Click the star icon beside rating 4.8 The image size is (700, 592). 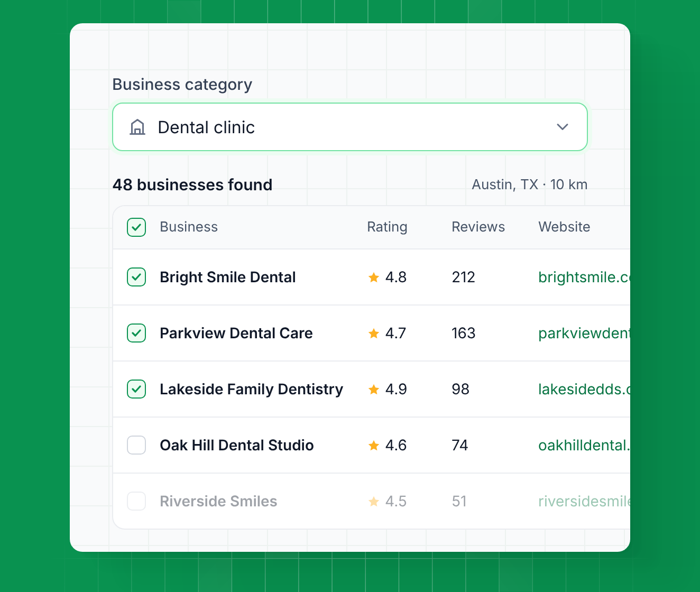point(374,277)
